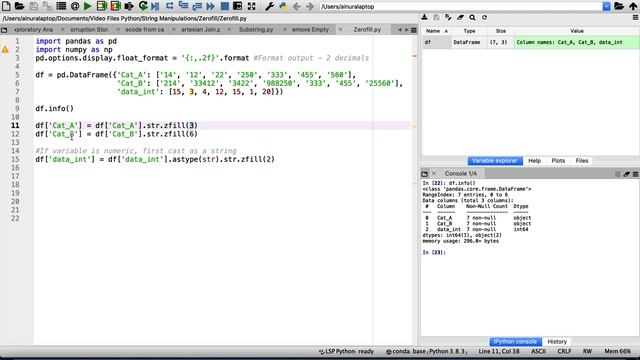The height and width of the screenshot is (360, 640).
Task: Open the Plots pane tab
Action: point(558,161)
